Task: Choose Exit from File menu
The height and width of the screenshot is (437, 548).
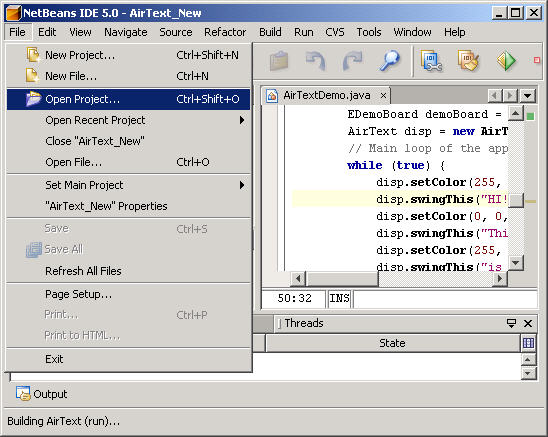Action: point(128,359)
